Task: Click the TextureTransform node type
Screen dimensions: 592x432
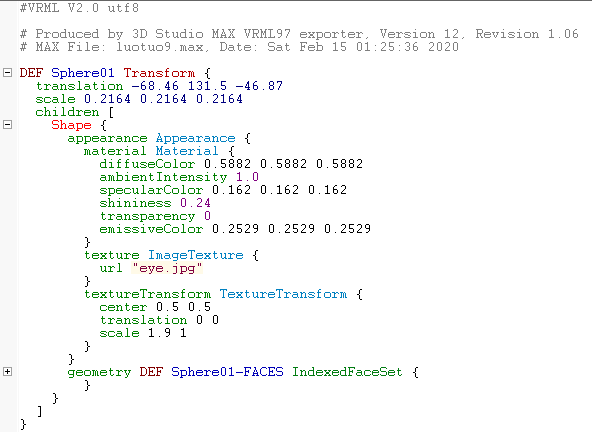Action: pyautogui.click(x=283, y=294)
